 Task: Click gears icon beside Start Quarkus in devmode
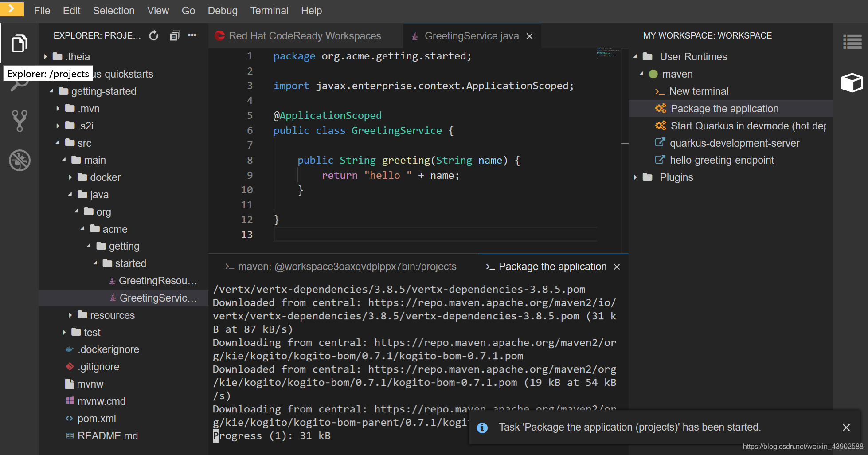[661, 126]
